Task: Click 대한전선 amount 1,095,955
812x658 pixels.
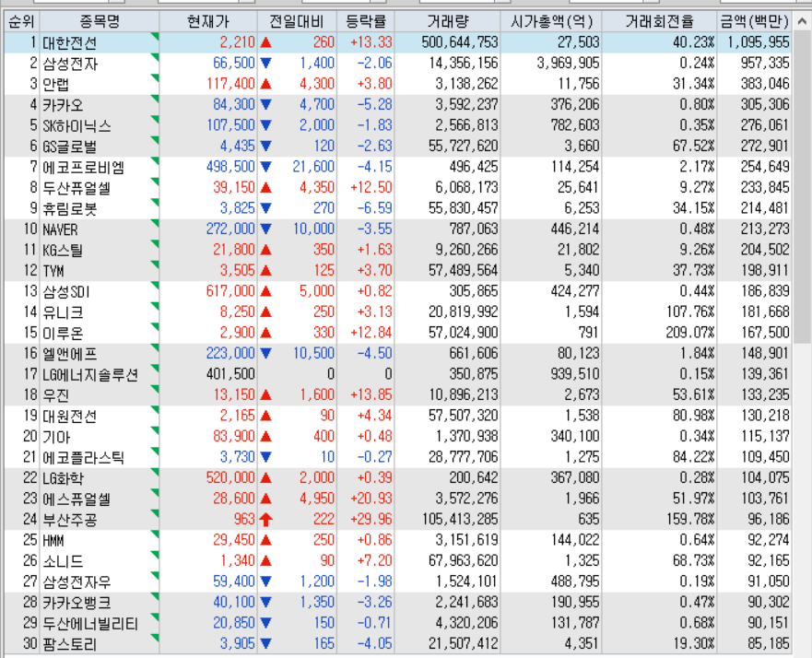Action: [759, 42]
